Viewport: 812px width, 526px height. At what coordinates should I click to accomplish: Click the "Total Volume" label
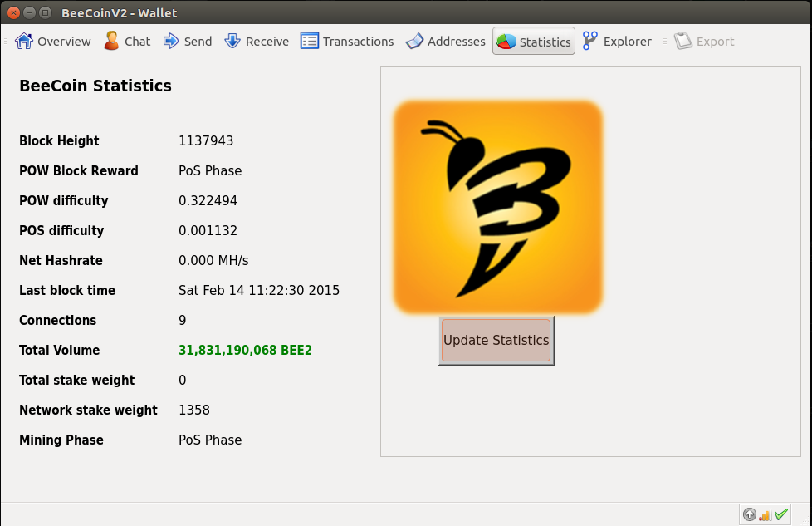pyautogui.click(x=60, y=351)
